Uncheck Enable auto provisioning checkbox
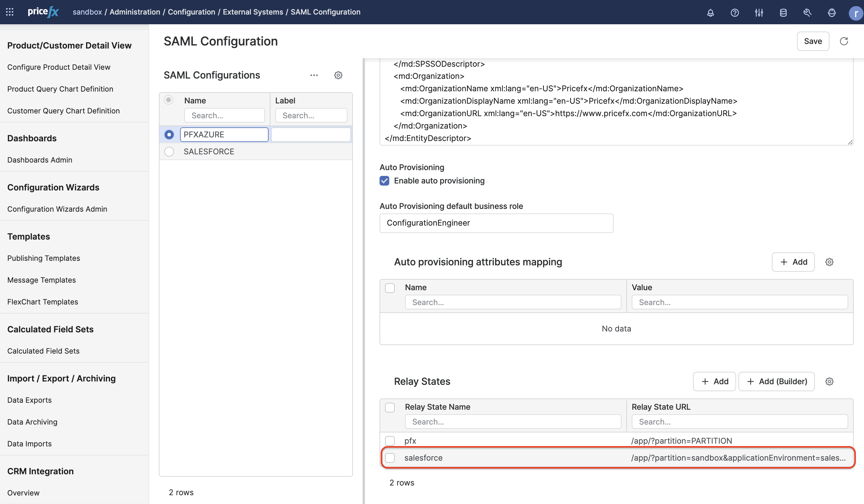Screen dimensions: 864x504 coord(384,181)
